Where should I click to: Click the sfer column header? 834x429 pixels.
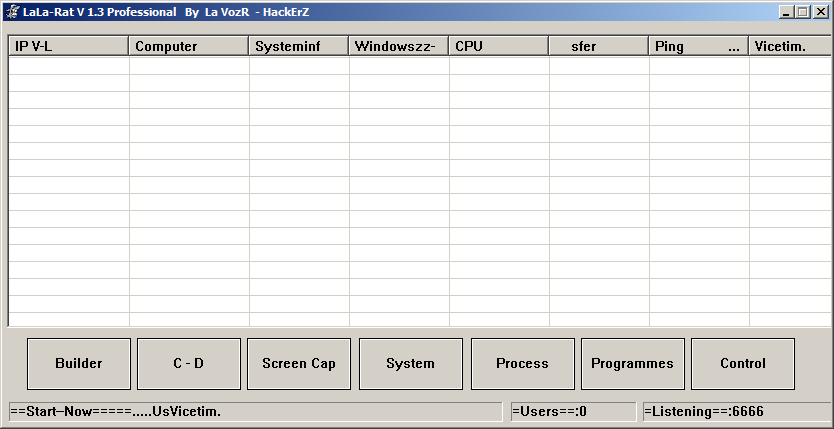tap(598, 47)
